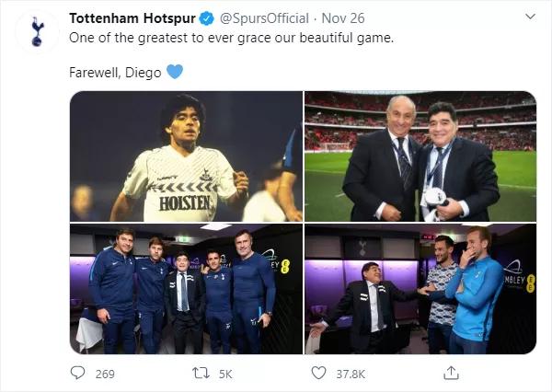Click the blue heart emoji after Diego
The image size is (552, 392).
point(175,71)
